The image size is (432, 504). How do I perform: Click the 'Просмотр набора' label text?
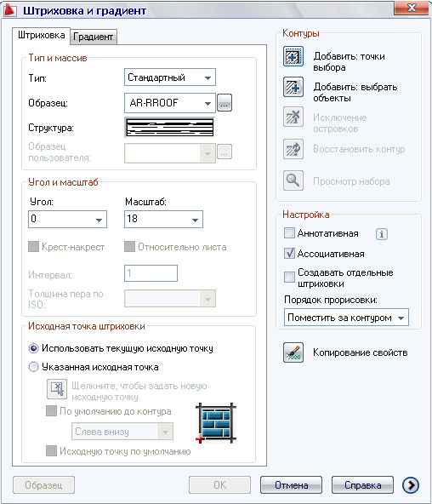click(x=351, y=181)
